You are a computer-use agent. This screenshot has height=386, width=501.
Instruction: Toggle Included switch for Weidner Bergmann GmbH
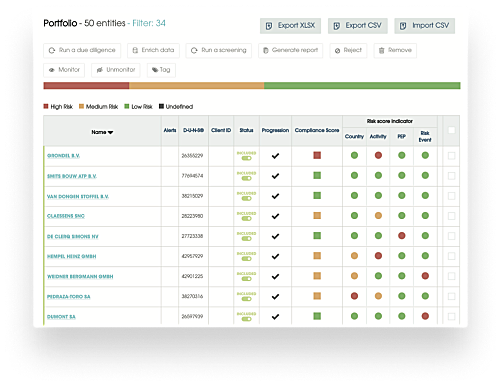point(247,279)
